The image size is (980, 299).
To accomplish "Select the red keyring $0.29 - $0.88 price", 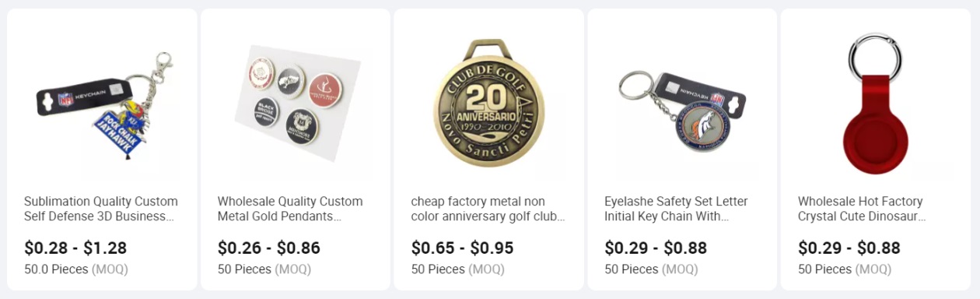I will point(849,248).
